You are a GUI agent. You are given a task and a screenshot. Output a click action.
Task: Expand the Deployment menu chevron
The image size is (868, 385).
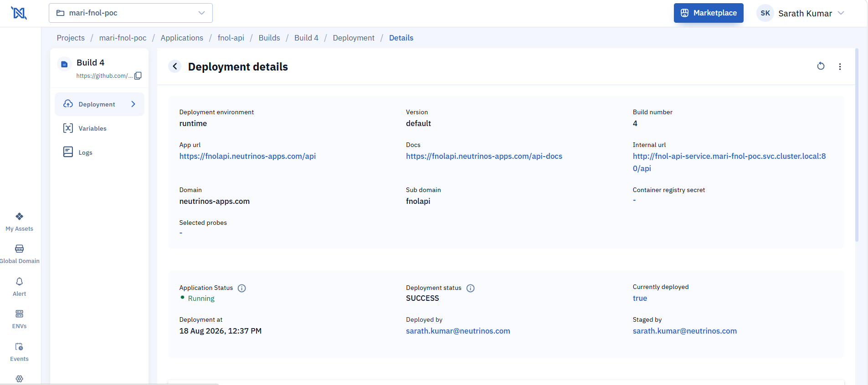point(133,104)
